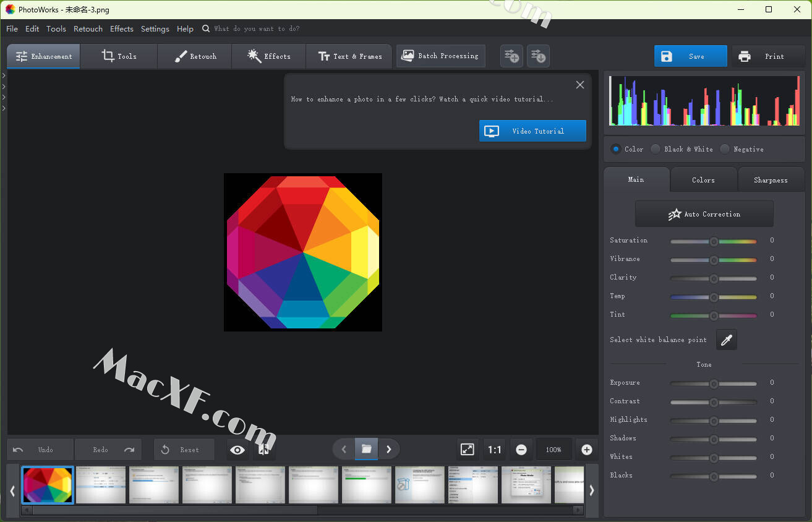The width and height of the screenshot is (812, 522).
Task: Click the before/after compare icon
Action: [263, 450]
